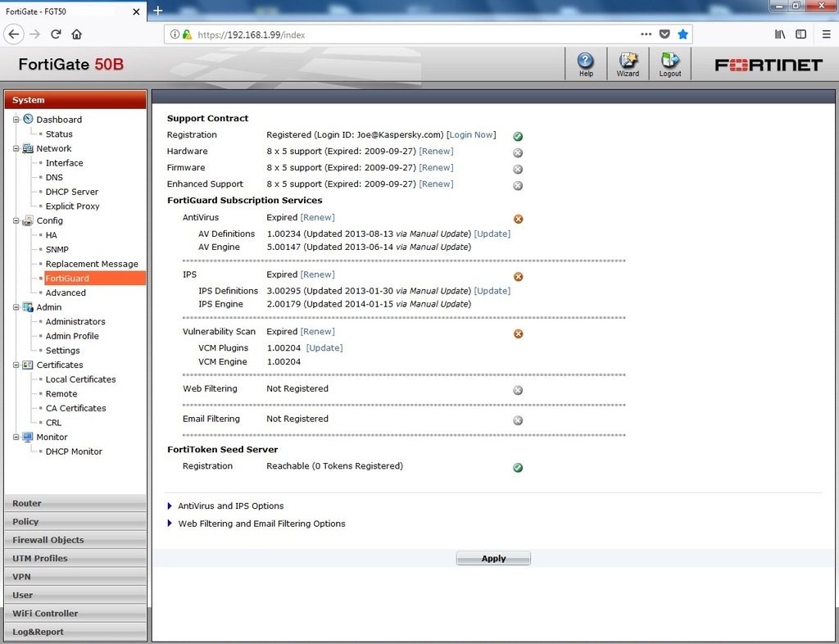839x644 pixels.
Task: Collapse the Monitor tree node
Action: click(16, 437)
